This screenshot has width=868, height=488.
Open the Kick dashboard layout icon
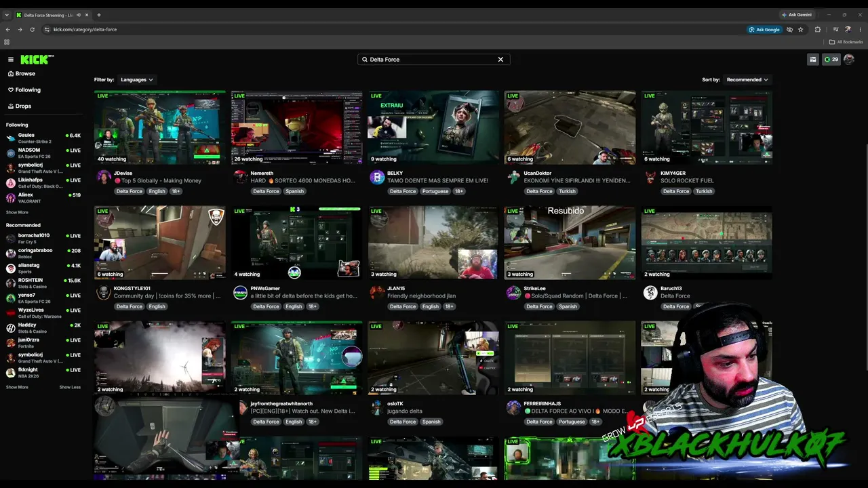coord(813,60)
